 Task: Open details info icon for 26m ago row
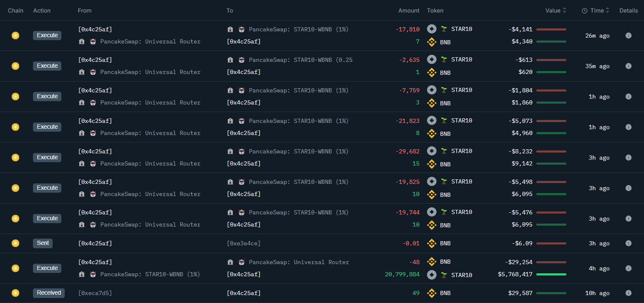(629, 36)
